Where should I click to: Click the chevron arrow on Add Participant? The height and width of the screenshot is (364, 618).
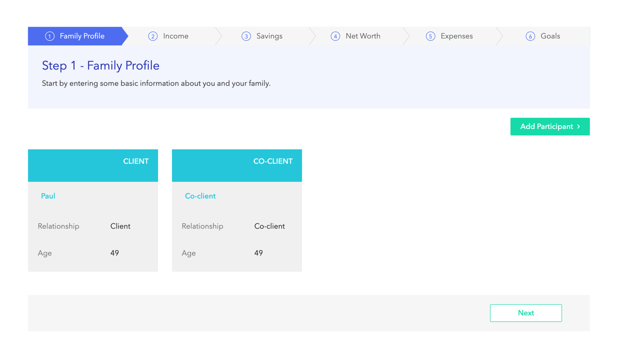579,127
